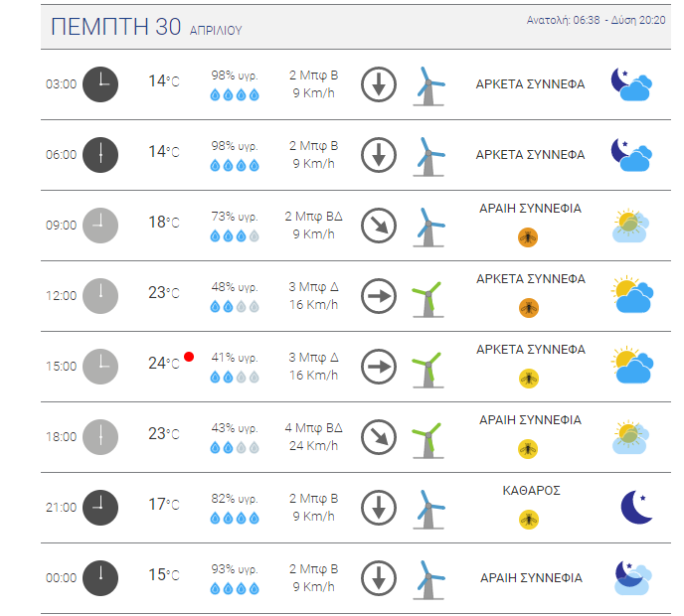Click the yellow mosquito icon at 21:00
Viewport: 684px width, 616px height.
tap(529, 520)
